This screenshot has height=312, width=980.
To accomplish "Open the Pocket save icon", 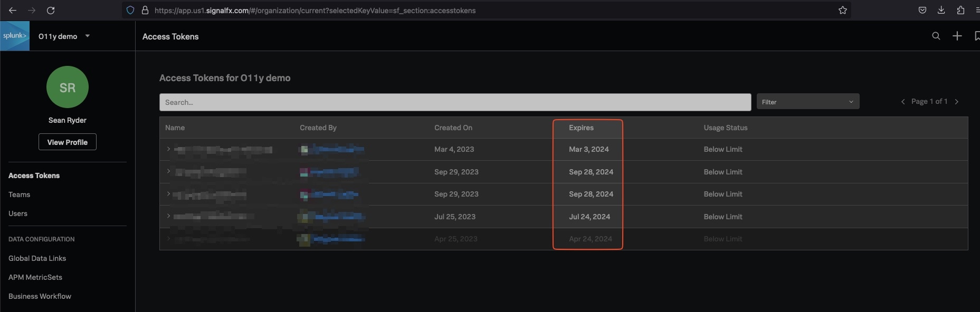I will click(922, 11).
